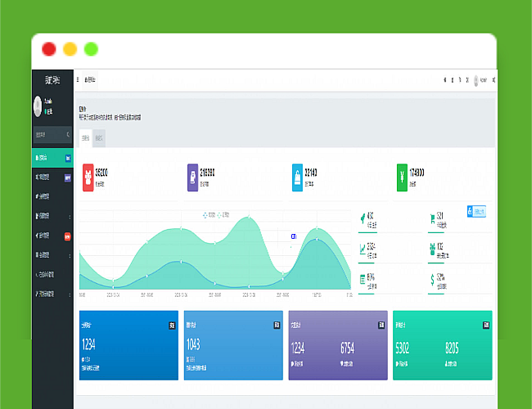Toggle the first series in the chart legend

point(208,215)
